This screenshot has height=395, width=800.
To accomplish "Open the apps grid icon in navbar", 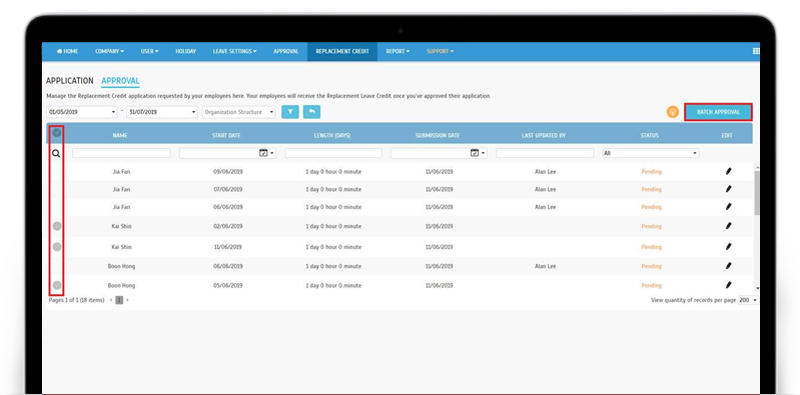I will 756,51.
